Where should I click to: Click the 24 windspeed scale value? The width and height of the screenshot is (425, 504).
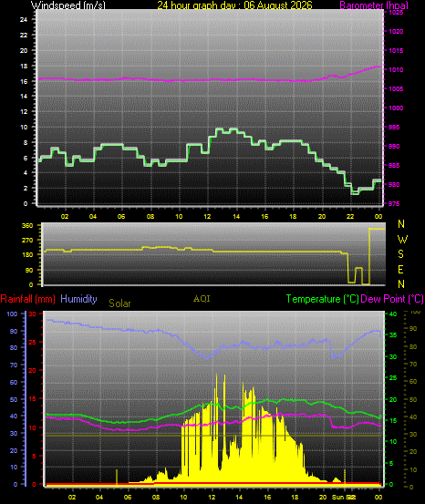coord(24,20)
